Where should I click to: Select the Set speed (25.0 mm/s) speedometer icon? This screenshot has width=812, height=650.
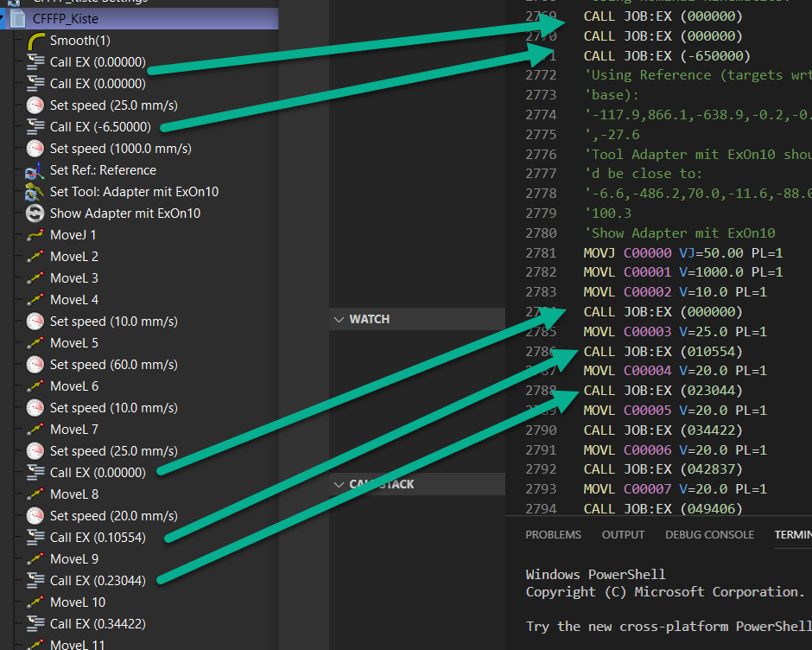point(35,105)
